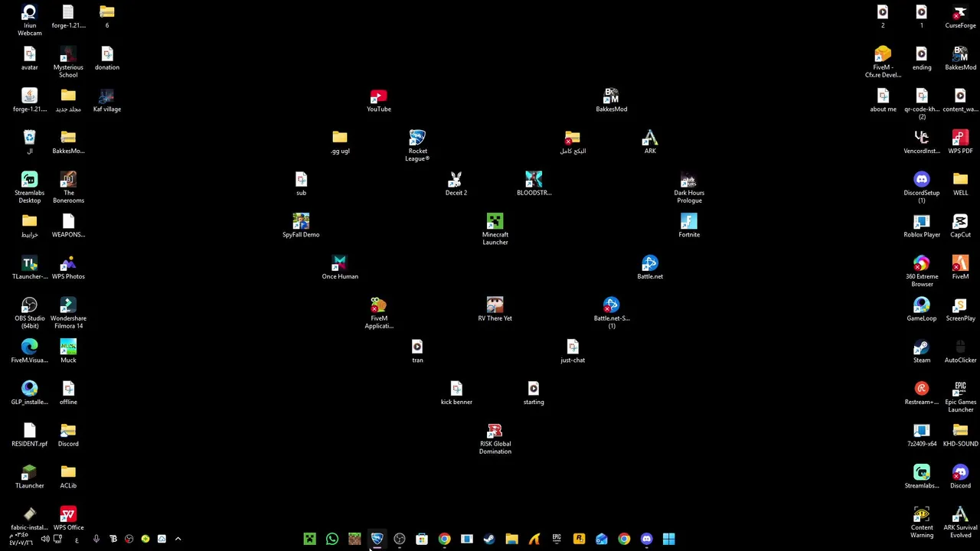Select the Deceit 2 desktop icon
The width and height of the screenshot is (980, 551).
pyautogui.click(x=456, y=184)
